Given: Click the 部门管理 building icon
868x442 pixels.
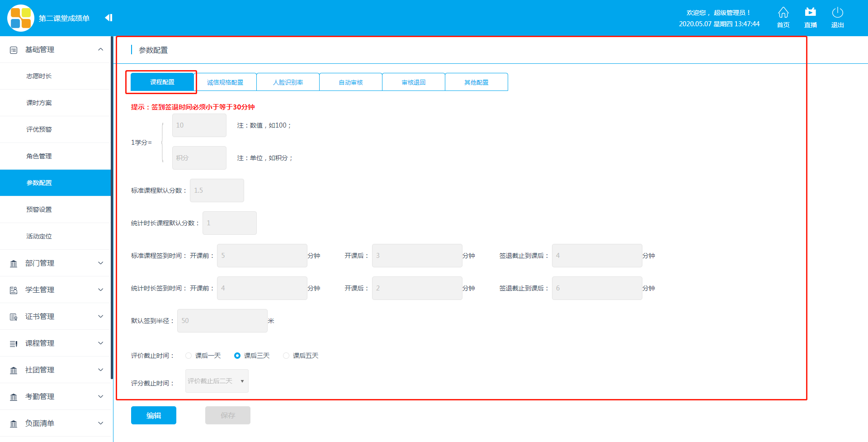Looking at the screenshot, I should [x=14, y=263].
